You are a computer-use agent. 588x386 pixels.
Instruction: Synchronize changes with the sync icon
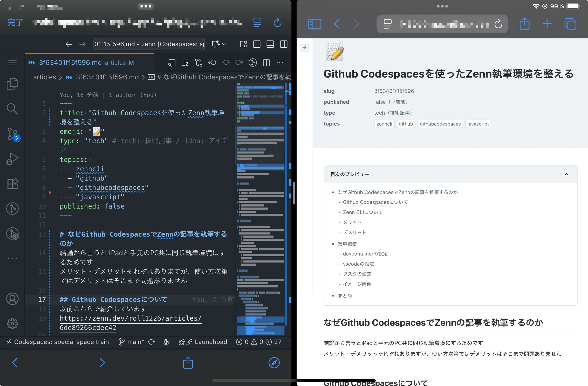click(x=151, y=342)
